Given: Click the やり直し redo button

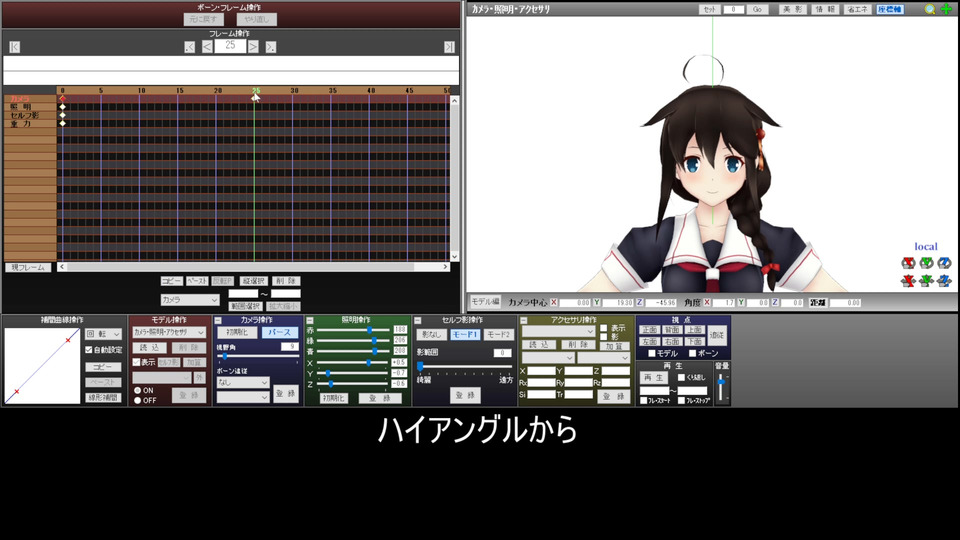Looking at the screenshot, I should [257, 20].
